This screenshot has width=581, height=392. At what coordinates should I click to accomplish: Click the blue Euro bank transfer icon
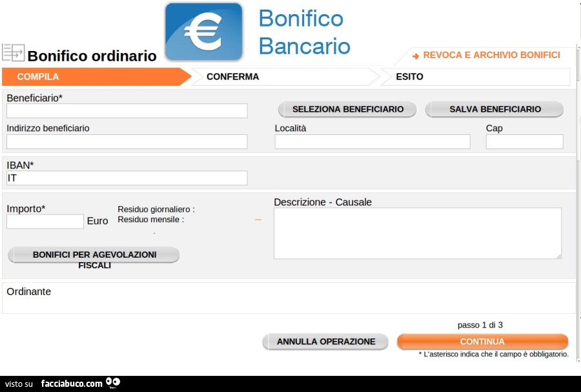pos(203,32)
